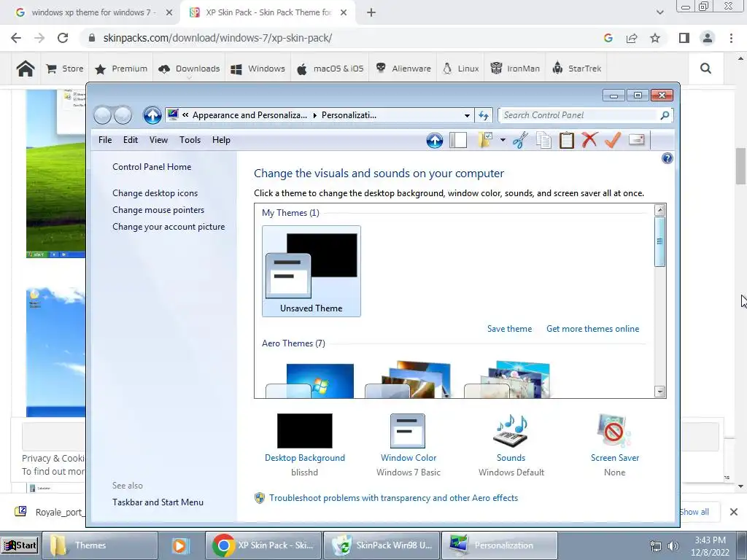Click the Copy pages icon
Screen dimensions: 747x560
(x=543, y=141)
